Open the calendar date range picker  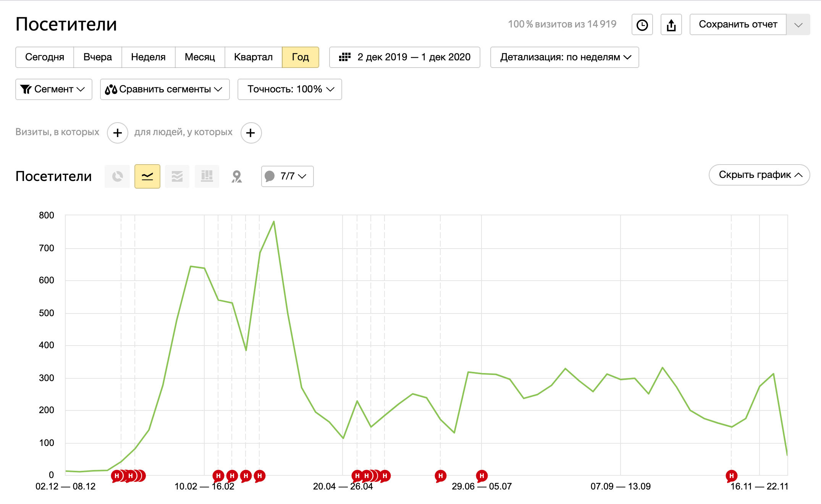(x=404, y=57)
